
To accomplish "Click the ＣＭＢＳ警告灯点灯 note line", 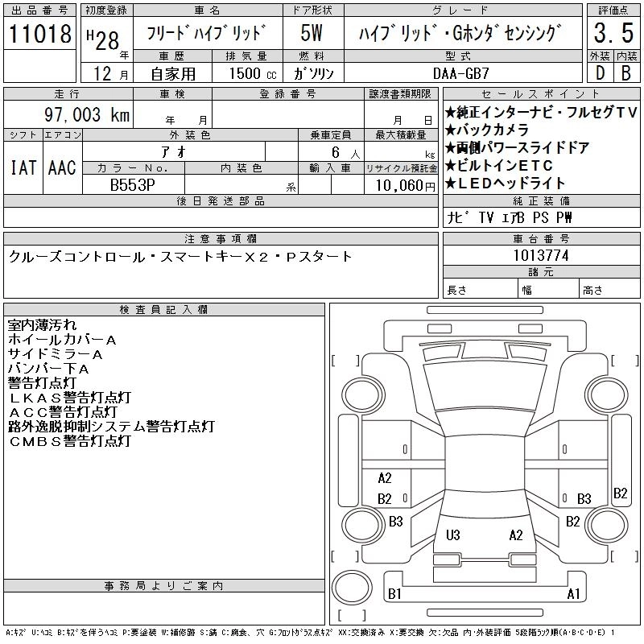I will [x=69, y=441].
